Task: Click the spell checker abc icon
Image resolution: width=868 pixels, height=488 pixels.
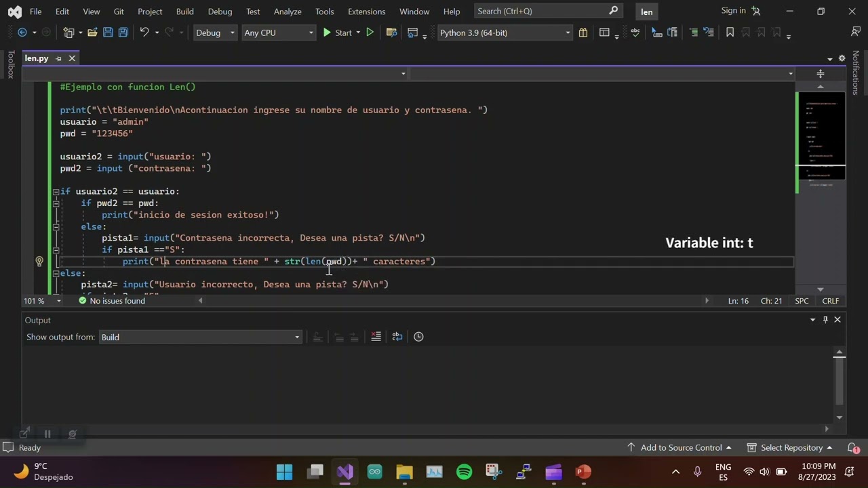Action: 635,33
